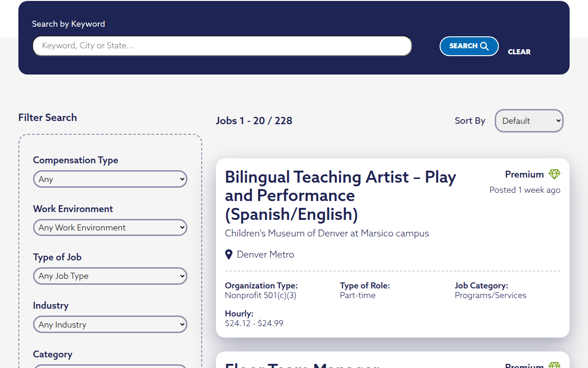The width and height of the screenshot is (588, 368).
Task: Click the Premium label on first job card
Action: click(x=525, y=174)
